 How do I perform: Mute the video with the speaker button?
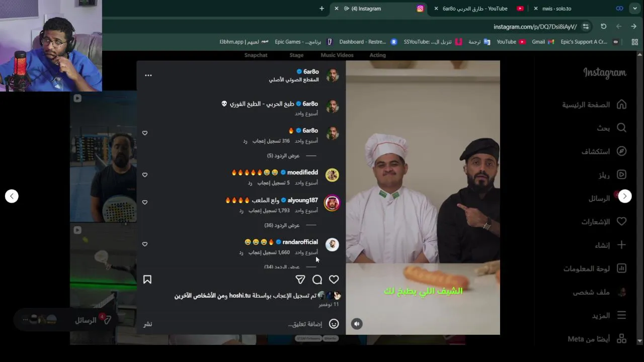tap(357, 324)
